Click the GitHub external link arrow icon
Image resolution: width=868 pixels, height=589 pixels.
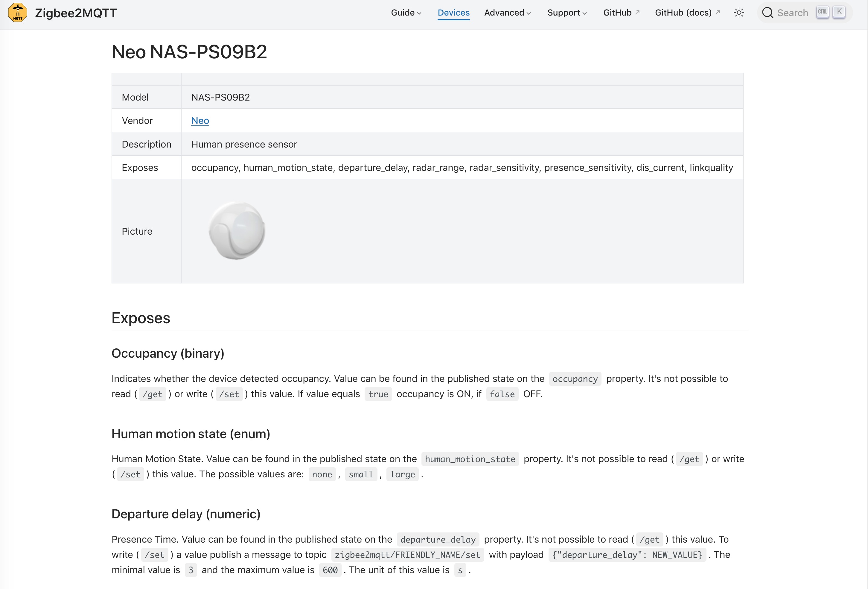pos(638,12)
